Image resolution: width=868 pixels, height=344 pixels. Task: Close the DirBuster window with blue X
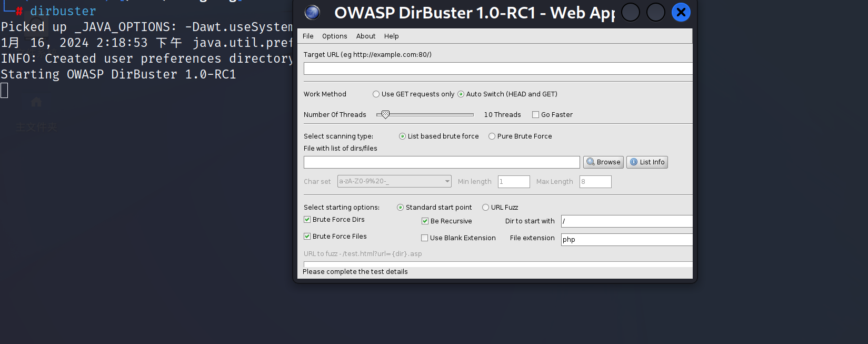[x=681, y=12]
